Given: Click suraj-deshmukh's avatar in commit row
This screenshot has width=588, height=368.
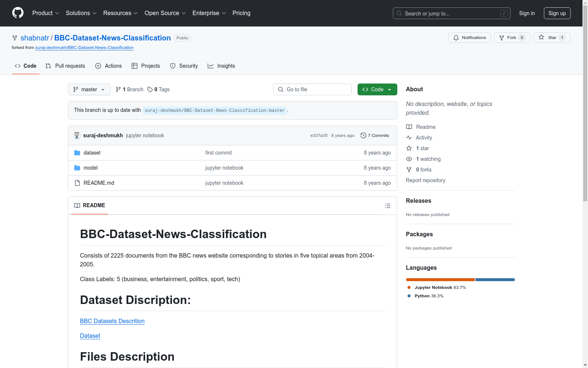Looking at the screenshot, I should coord(77,135).
